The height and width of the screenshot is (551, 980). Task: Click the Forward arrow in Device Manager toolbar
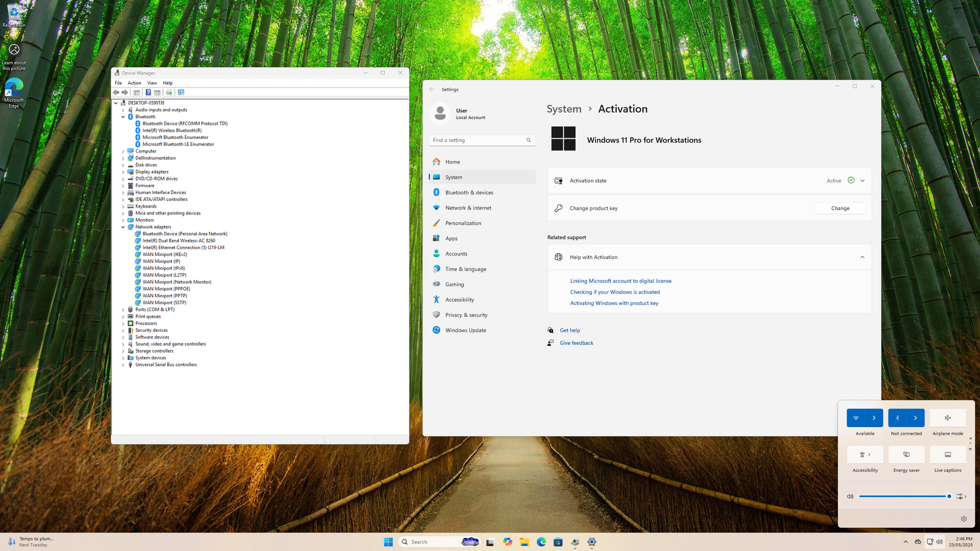pos(124,92)
